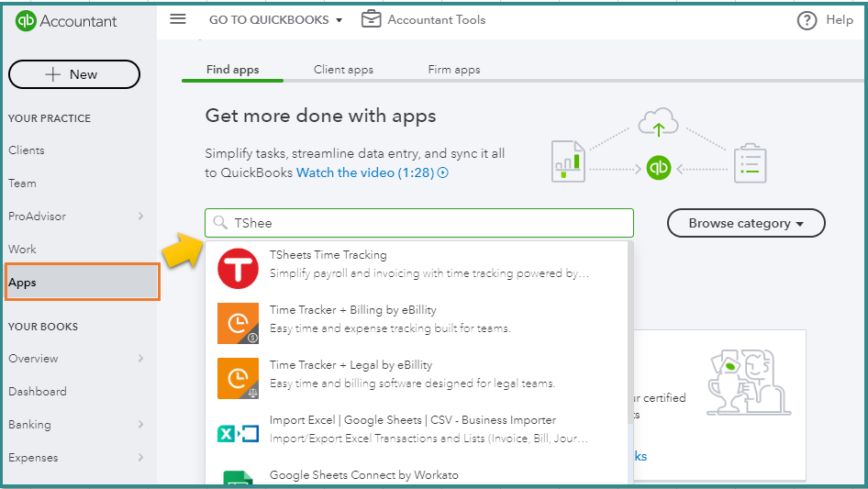Expand the Banking submenu chevron
868x489 pixels.
click(x=140, y=424)
